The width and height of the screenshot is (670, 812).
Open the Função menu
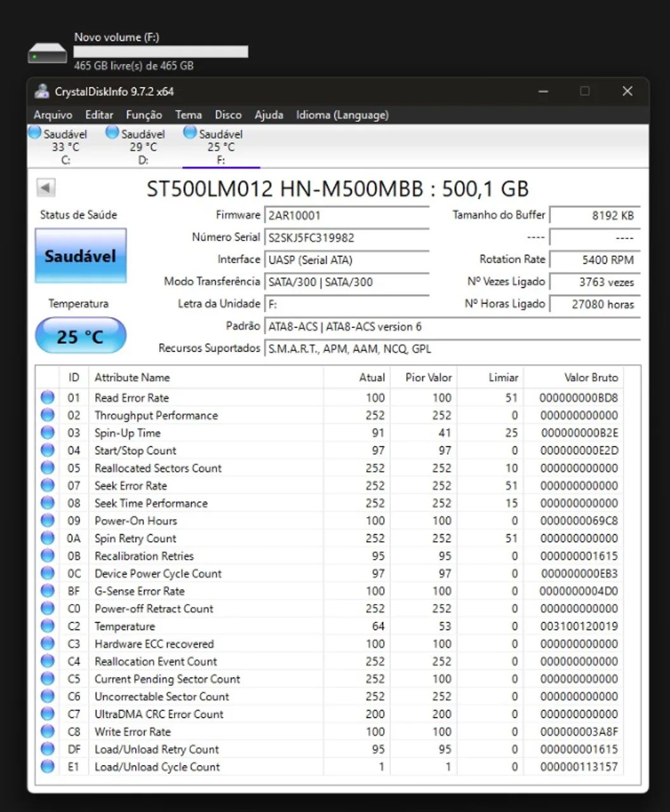point(144,115)
